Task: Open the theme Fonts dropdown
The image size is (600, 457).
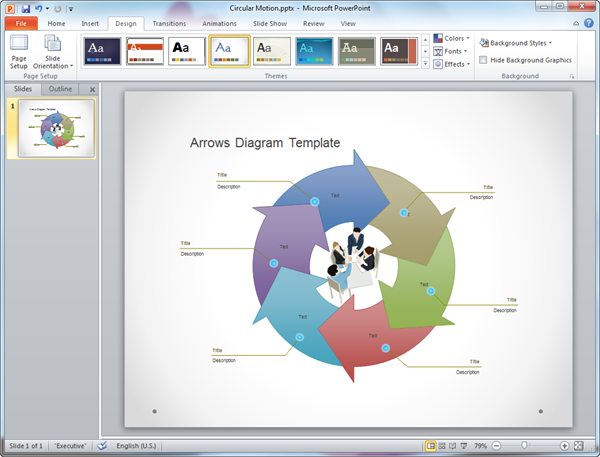Action: pos(450,51)
